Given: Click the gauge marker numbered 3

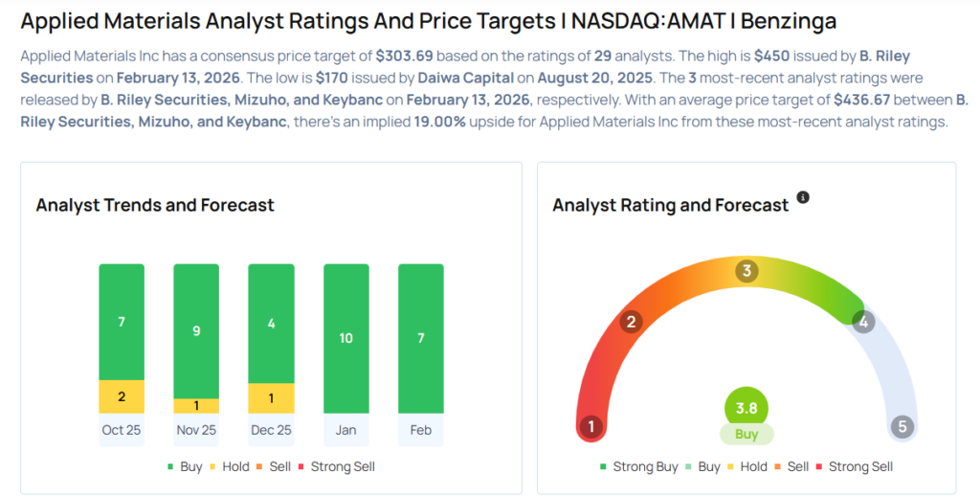Looking at the screenshot, I should [746, 271].
